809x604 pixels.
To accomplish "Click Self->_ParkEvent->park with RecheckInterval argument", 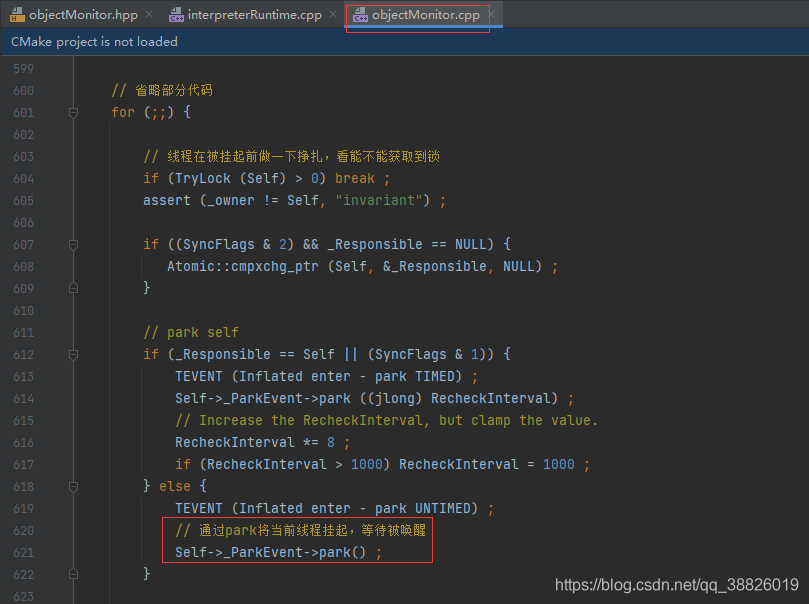I will tap(374, 398).
